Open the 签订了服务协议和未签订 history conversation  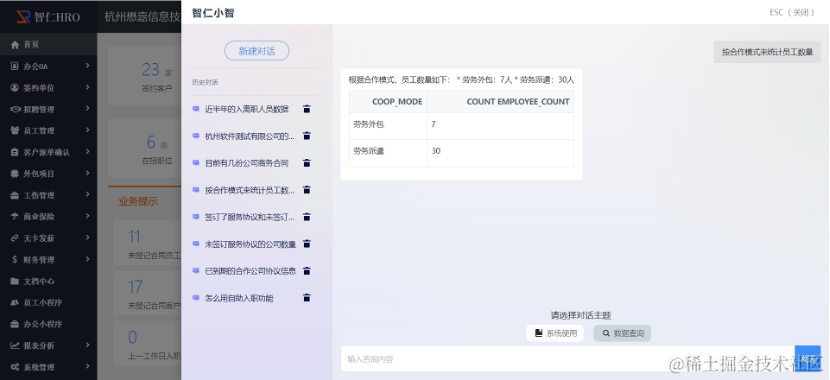(x=250, y=217)
